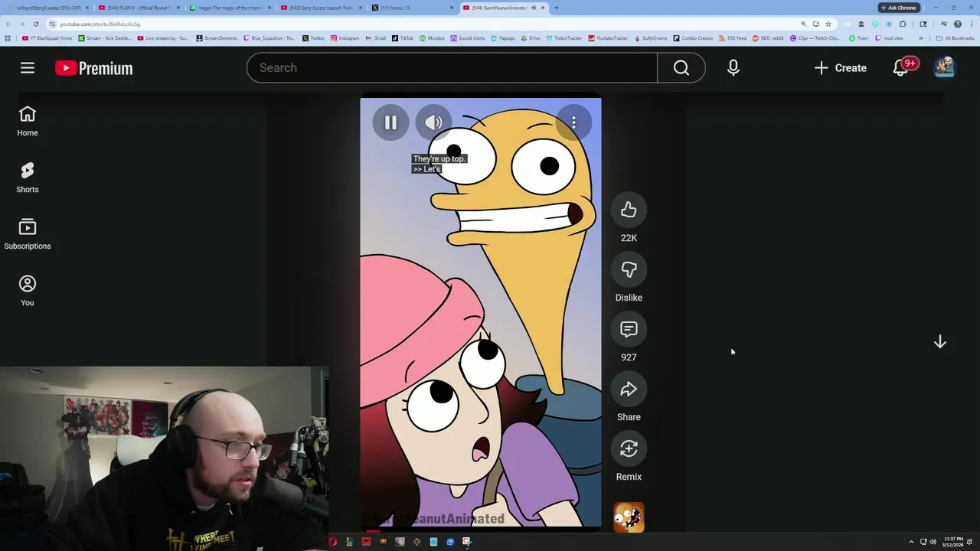Show hidden system tray icons
The height and width of the screenshot is (551, 980).
pyautogui.click(x=911, y=542)
